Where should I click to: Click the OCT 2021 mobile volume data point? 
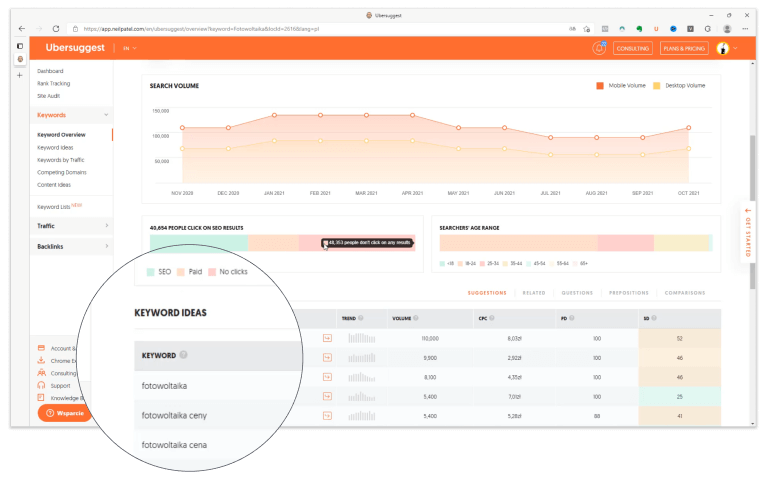[688, 128]
